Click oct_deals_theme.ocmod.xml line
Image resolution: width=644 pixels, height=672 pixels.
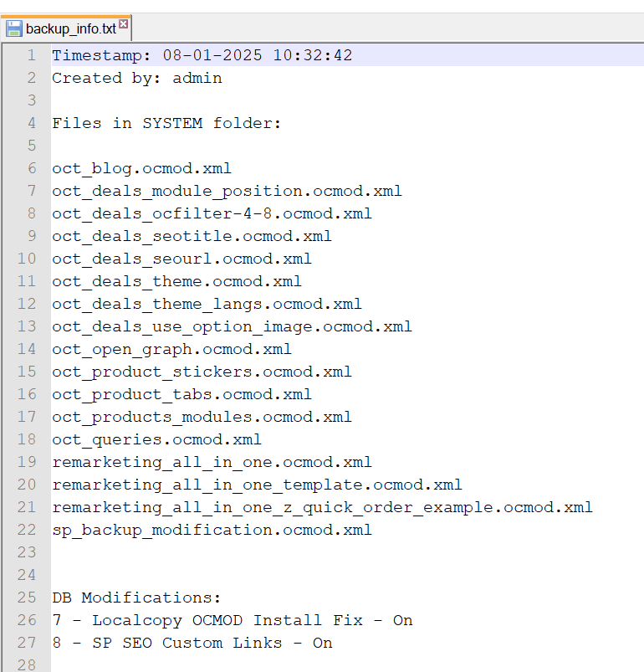pyautogui.click(x=176, y=281)
